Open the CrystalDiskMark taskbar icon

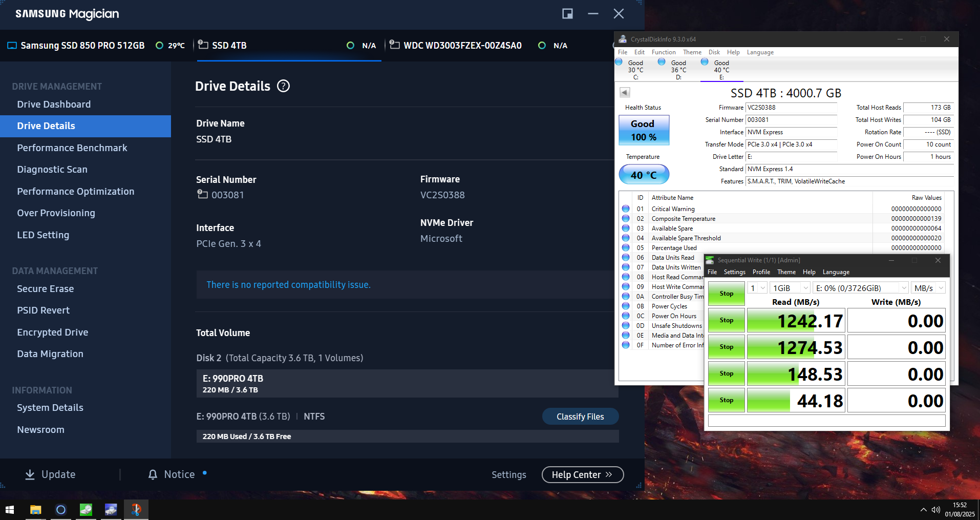[86, 510]
